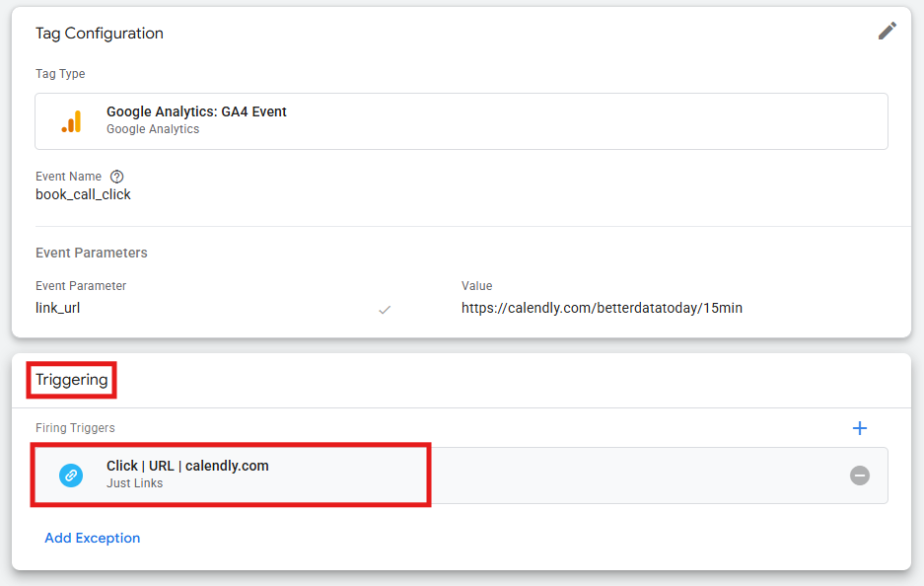
Task: Click the Tag Configuration heading
Action: point(99,34)
